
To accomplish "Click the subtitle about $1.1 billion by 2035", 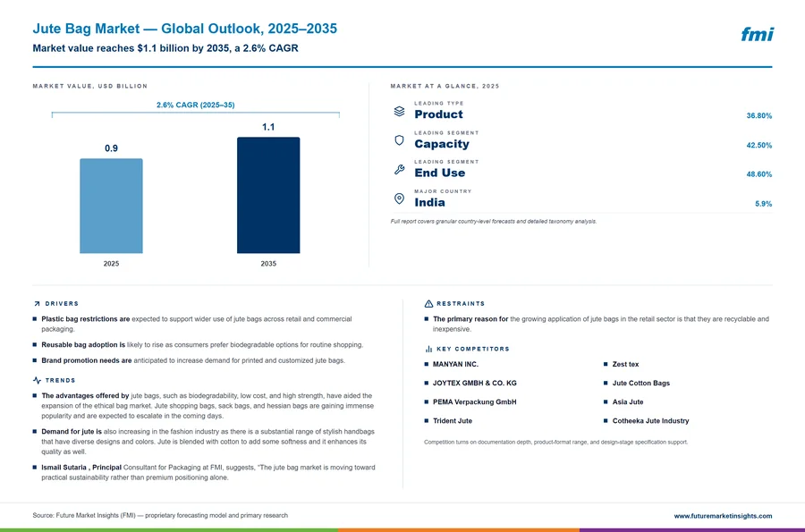I will pyautogui.click(x=165, y=48).
